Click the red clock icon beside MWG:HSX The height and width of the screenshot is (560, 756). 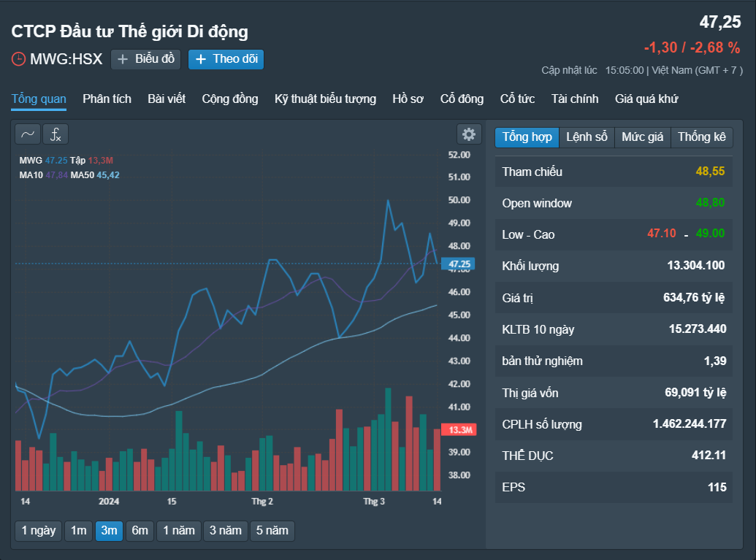click(18, 59)
